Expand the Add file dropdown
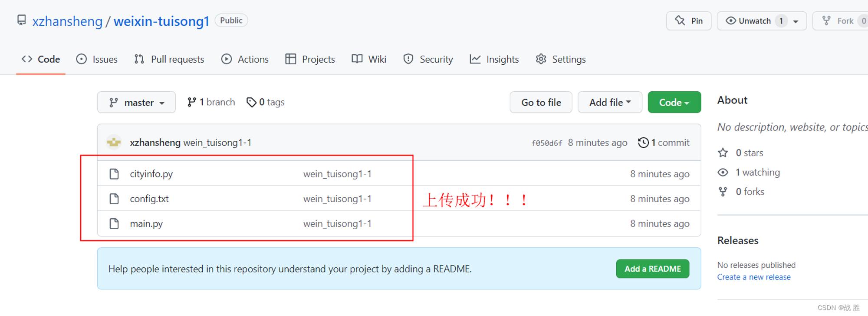868x316 pixels. [x=610, y=102]
